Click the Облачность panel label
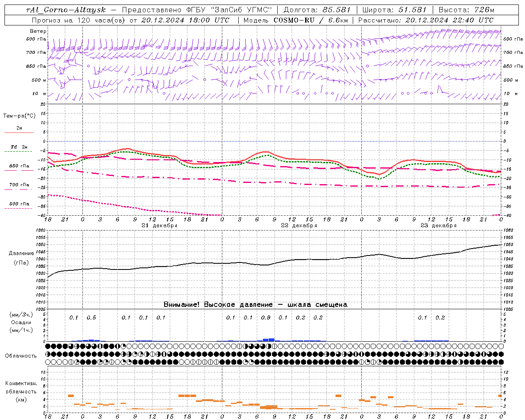This screenshot has height=420, width=525. point(21,356)
